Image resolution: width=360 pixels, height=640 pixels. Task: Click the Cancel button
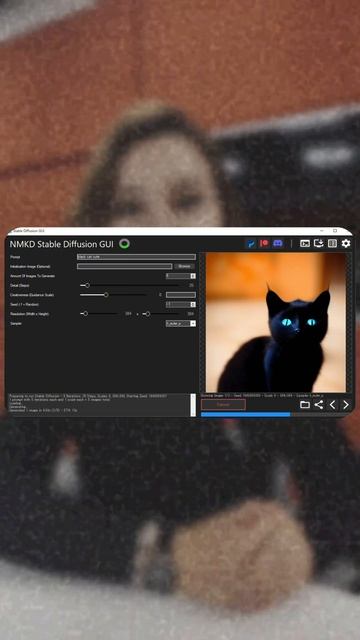coord(223,404)
